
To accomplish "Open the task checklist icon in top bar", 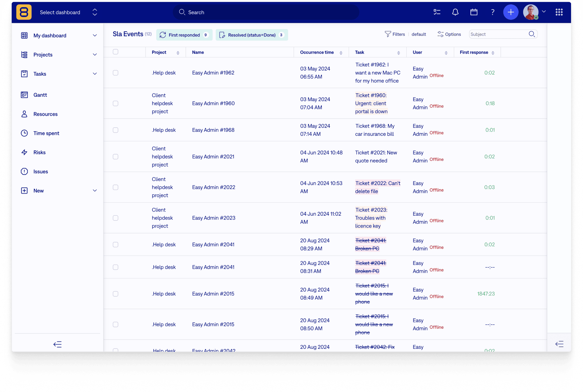I will (437, 12).
